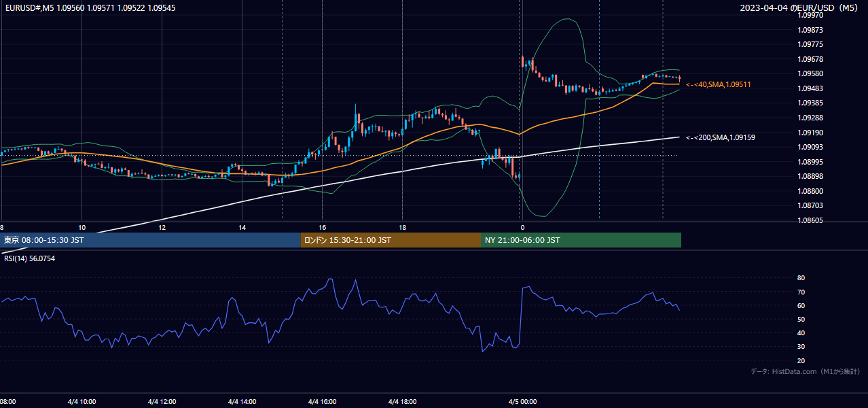The height and width of the screenshot is (408, 868).
Task: Select the 1.08703 price axis label
Action: (810, 206)
